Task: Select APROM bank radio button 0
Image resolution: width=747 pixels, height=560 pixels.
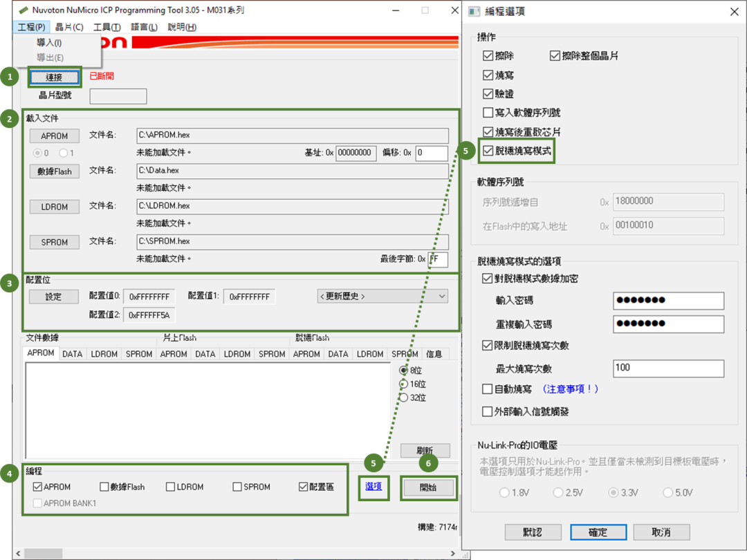Action: [37, 153]
